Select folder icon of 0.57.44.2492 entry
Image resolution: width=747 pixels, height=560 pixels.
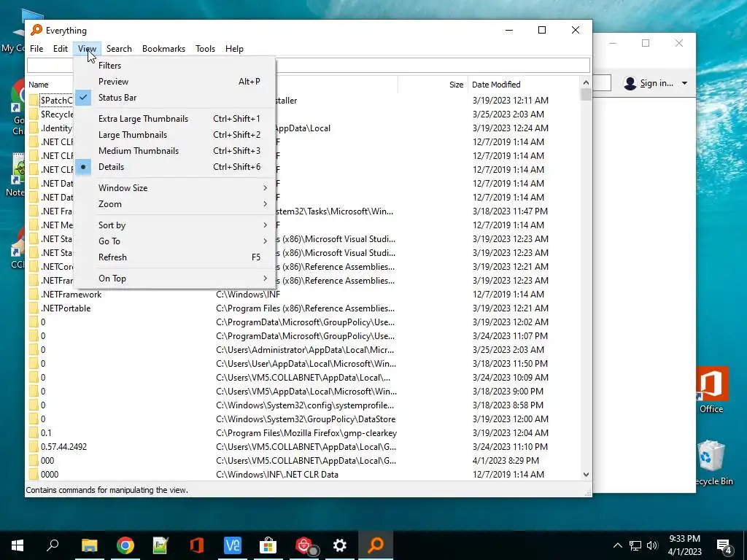click(33, 447)
